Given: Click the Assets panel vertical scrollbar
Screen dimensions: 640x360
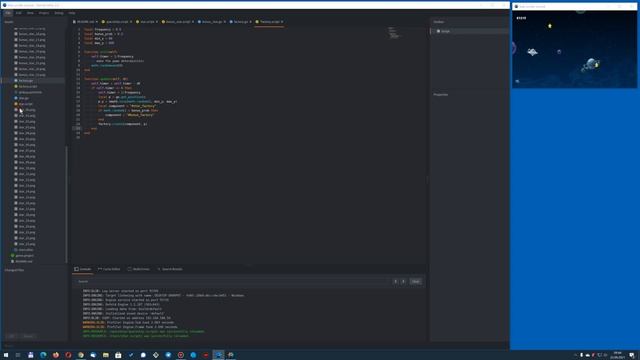Looking at the screenshot, I should click(x=66, y=204).
